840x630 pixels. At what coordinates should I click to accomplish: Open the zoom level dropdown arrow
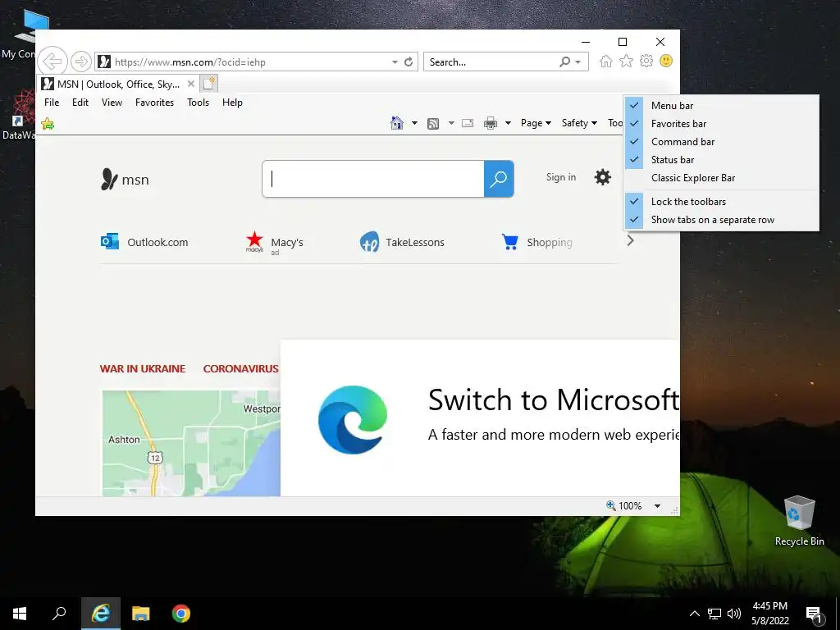click(x=657, y=505)
